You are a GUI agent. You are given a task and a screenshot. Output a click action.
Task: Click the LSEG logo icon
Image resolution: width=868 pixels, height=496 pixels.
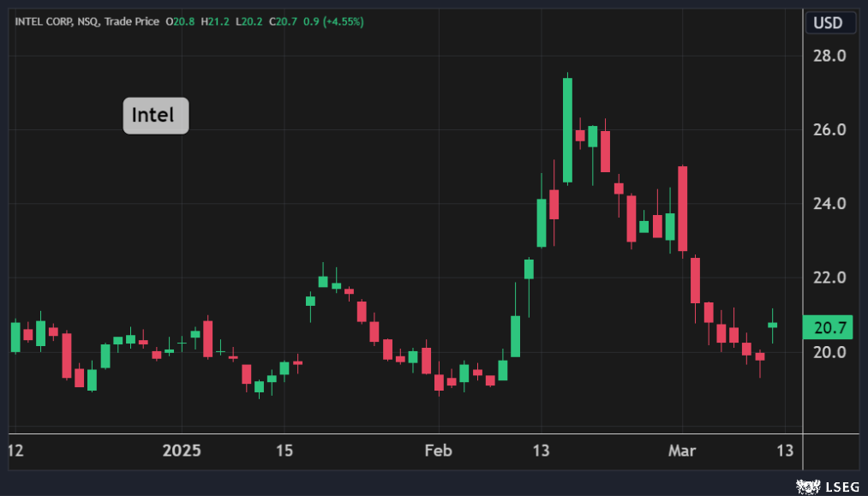click(x=805, y=487)
